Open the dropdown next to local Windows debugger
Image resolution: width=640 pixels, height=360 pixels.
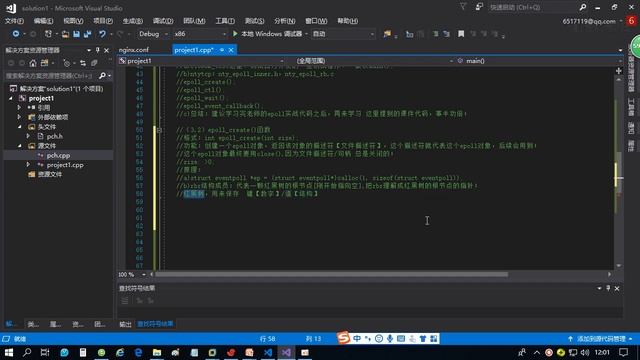(x=306, y=34)
